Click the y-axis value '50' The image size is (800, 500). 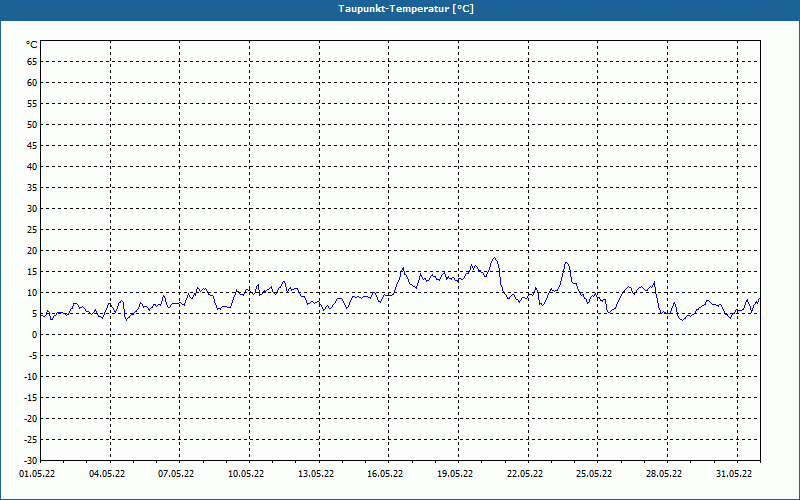pyautogui.click(x=32, y=124)
